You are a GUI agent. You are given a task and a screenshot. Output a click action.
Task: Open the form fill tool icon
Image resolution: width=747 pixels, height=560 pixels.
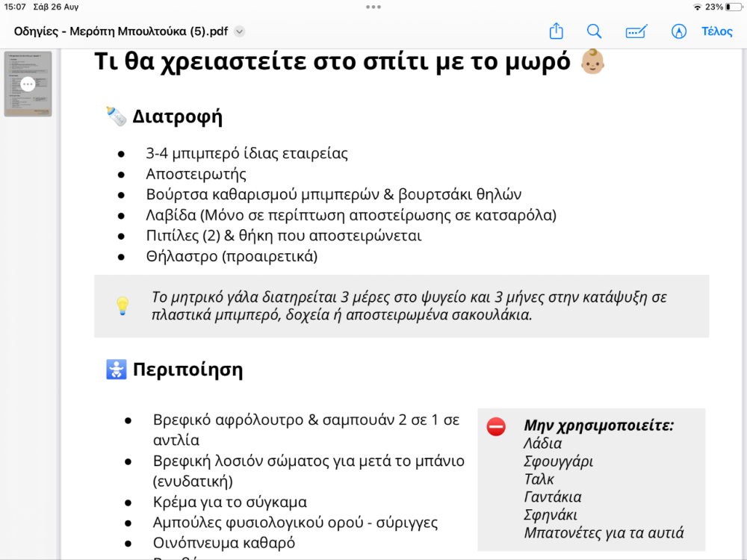[636, 31]
